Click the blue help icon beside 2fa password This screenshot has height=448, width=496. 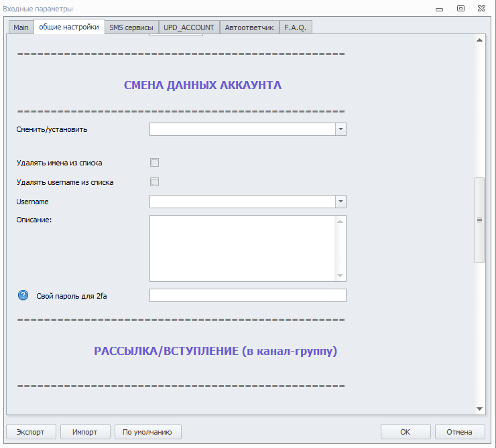(23, 295)
